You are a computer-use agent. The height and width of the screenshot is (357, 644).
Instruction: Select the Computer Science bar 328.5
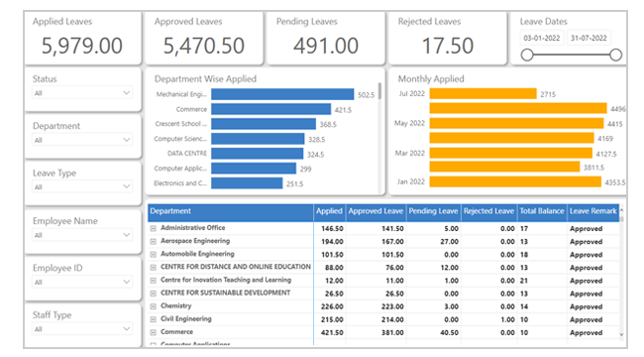(x=258, y=139)
